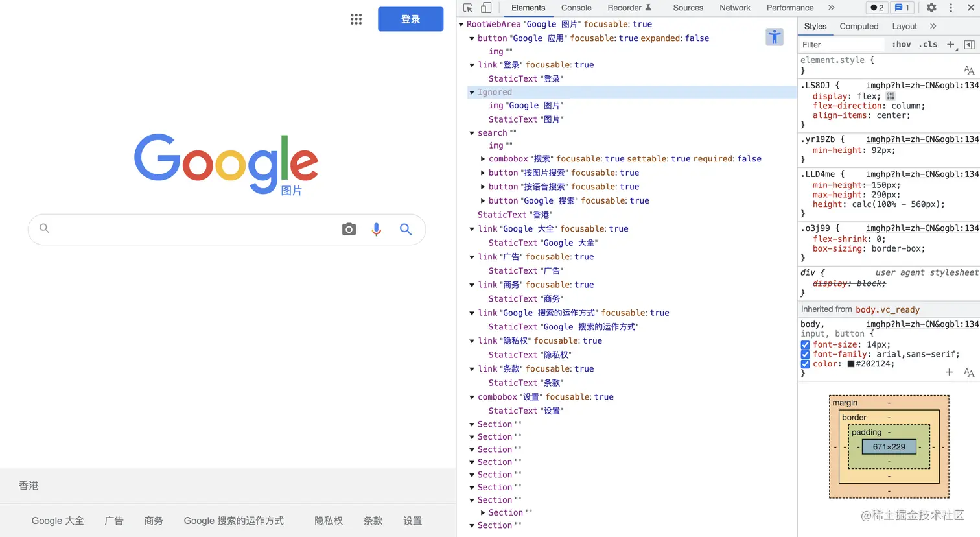This screenshot has height=537, width=980.
Task: Open the Sources tab
Action: point(688,8)
